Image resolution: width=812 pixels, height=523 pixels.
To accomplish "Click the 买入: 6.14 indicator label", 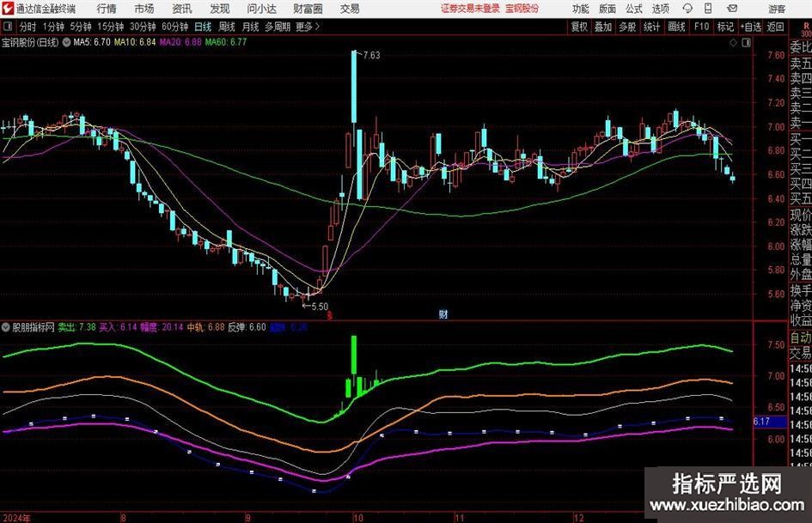I will click(118, 327).
